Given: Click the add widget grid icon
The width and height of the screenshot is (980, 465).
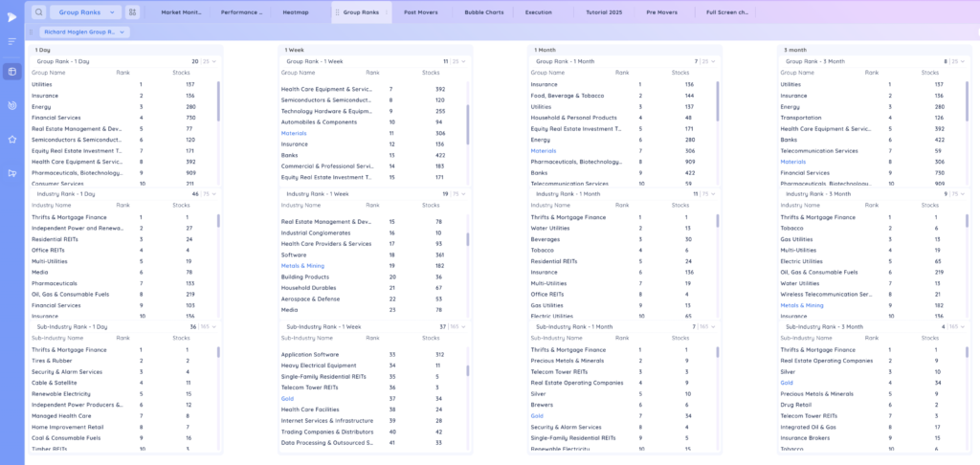Looking at the screenshot, I should [x=132, y=11].
